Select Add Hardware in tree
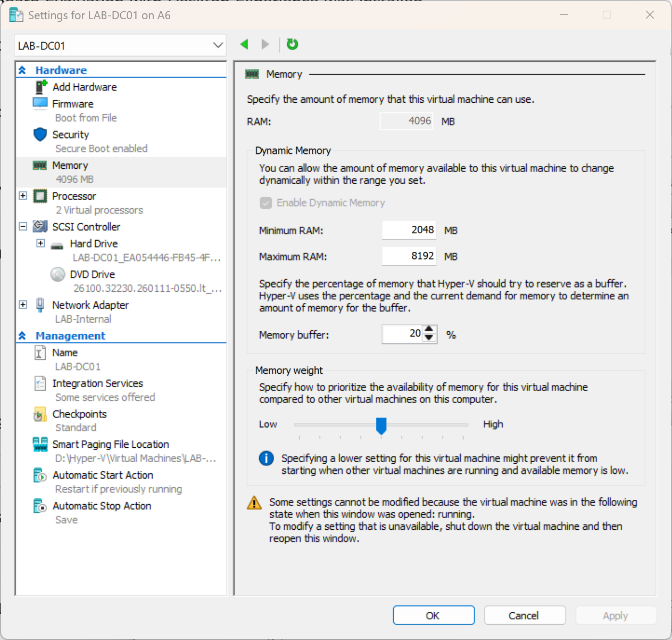 (x=85, y=87)
